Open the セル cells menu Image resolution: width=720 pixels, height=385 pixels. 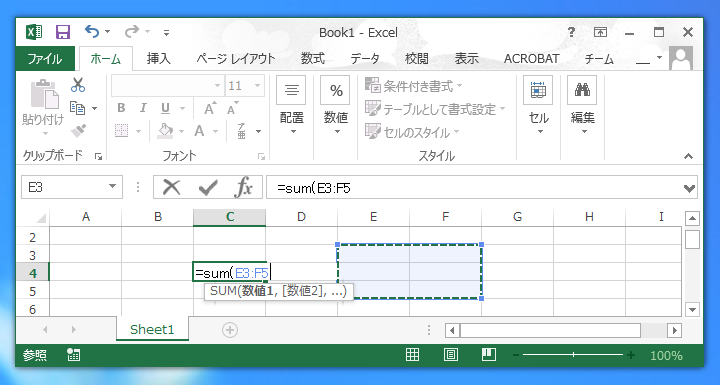[539, 107]
